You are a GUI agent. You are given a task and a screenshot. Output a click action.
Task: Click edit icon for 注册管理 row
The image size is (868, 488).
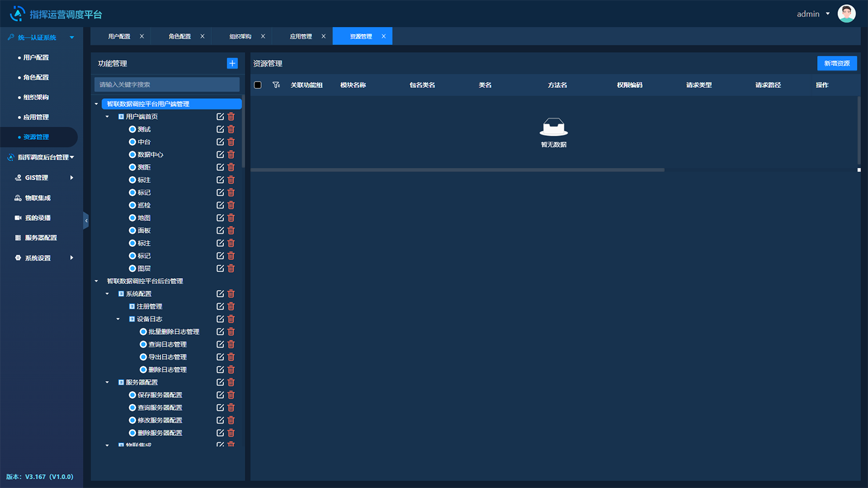coord(220,306)
